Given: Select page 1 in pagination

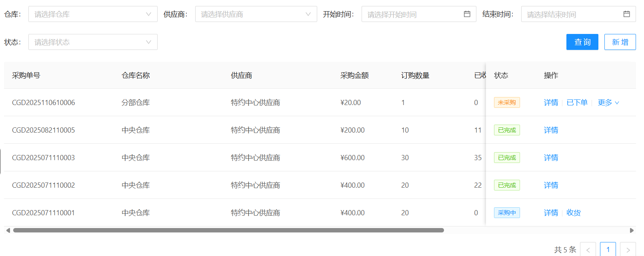Looking at the screenshot, I should click(x=608, y=250).
